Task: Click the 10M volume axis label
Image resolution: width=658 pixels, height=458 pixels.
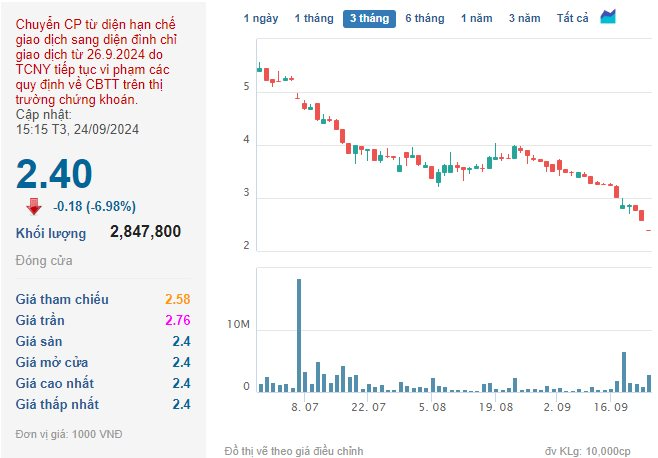Action: click(238, 325)
